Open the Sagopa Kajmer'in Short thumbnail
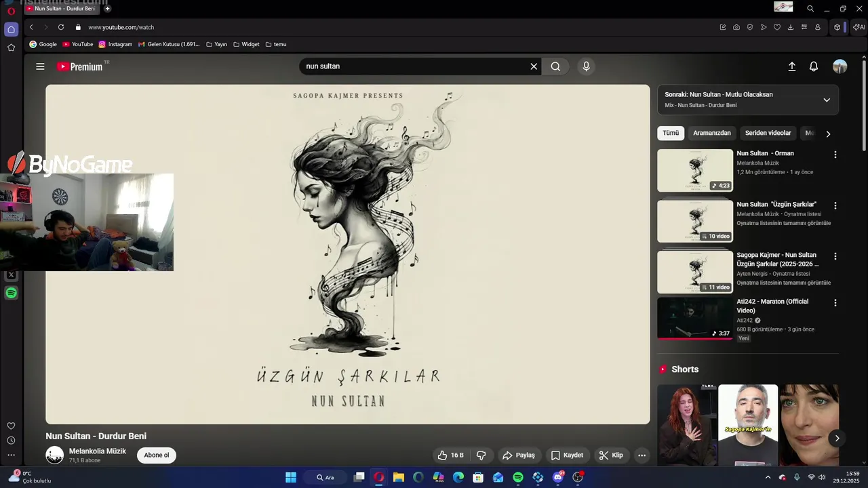The height and width of the screenshot is (488, 868). coord(748,425)
